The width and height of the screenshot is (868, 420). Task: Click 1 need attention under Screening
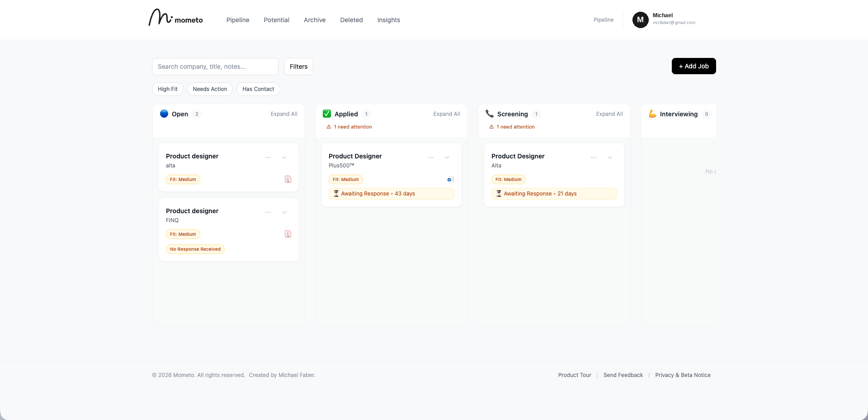[515, 127]
